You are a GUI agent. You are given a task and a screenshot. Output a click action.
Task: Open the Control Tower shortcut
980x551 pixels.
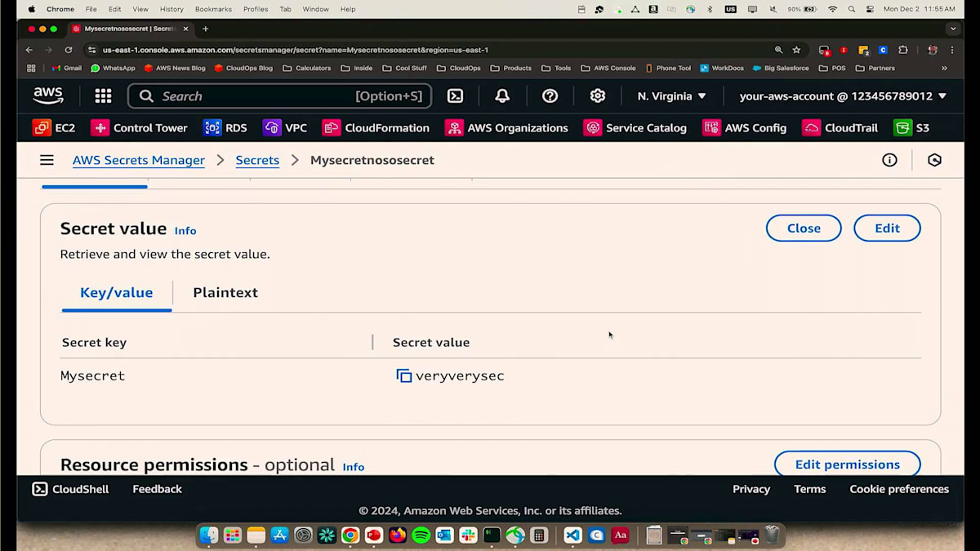[x=140, y=128]
